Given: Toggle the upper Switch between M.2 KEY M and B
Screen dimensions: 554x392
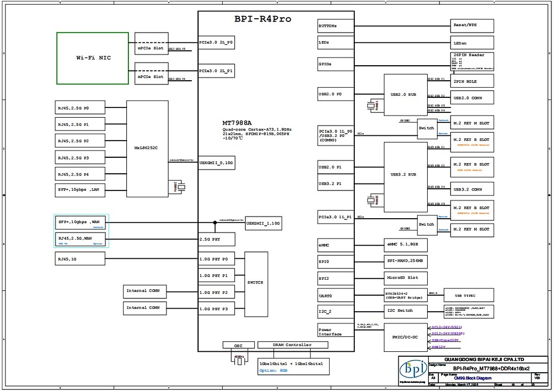Looking at the screenshot, I should (x=427, y=128).
